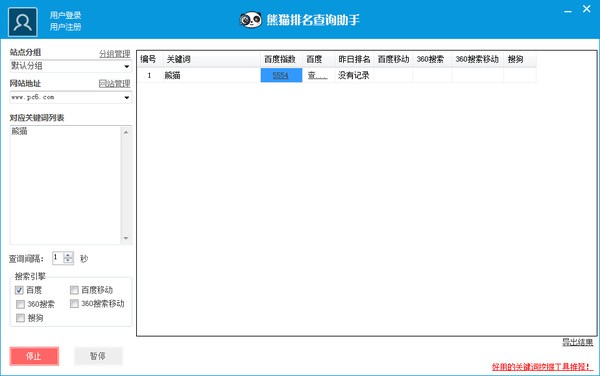
Task: Open 分组管理 group management link
Action: pos(114,54)
